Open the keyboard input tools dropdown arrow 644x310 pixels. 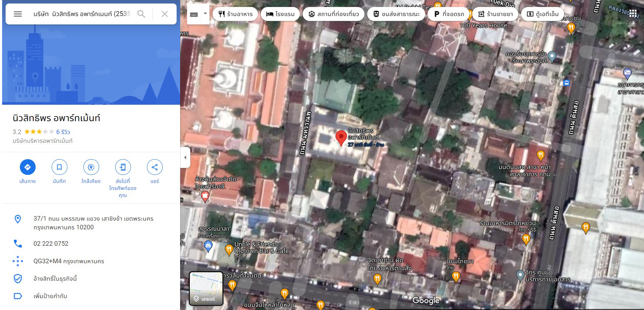click(205, 14)
